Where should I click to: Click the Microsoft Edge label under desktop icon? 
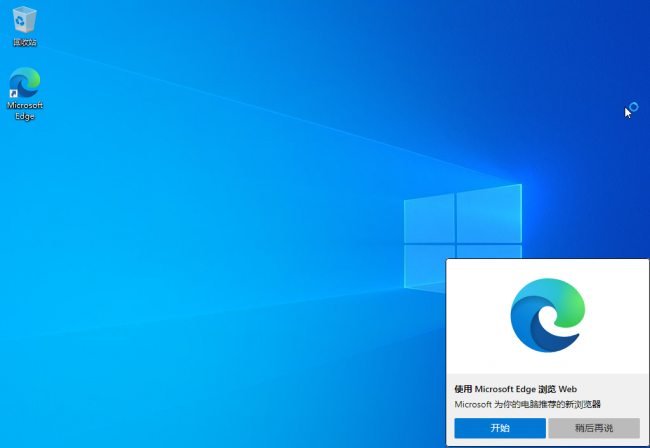24,111
